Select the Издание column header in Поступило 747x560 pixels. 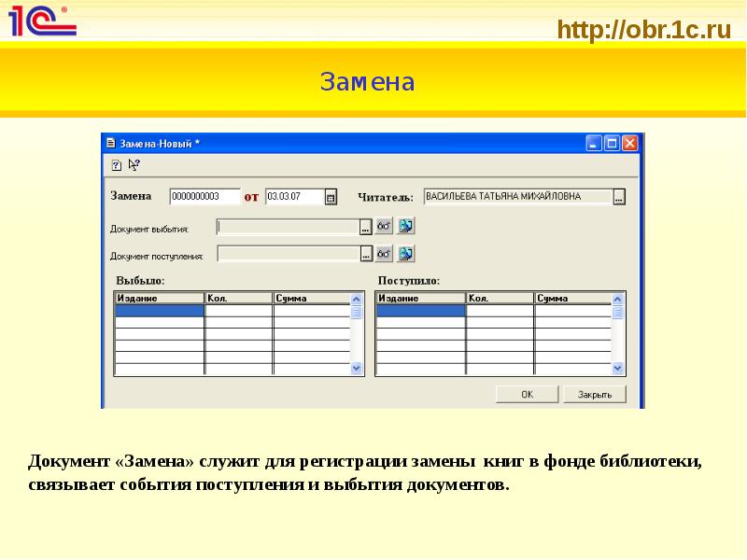[419, 298]
